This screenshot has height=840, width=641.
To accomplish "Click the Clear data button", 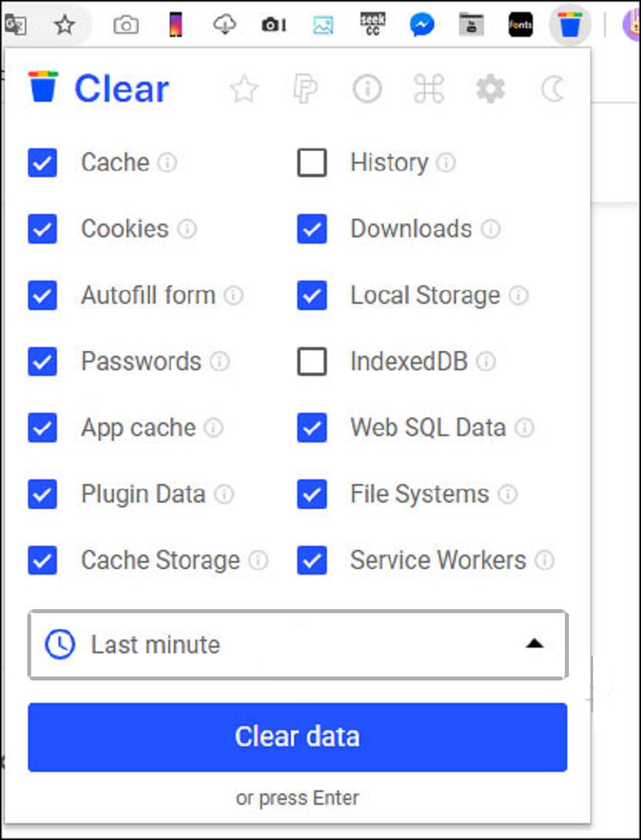I will (x=298, y=737).
